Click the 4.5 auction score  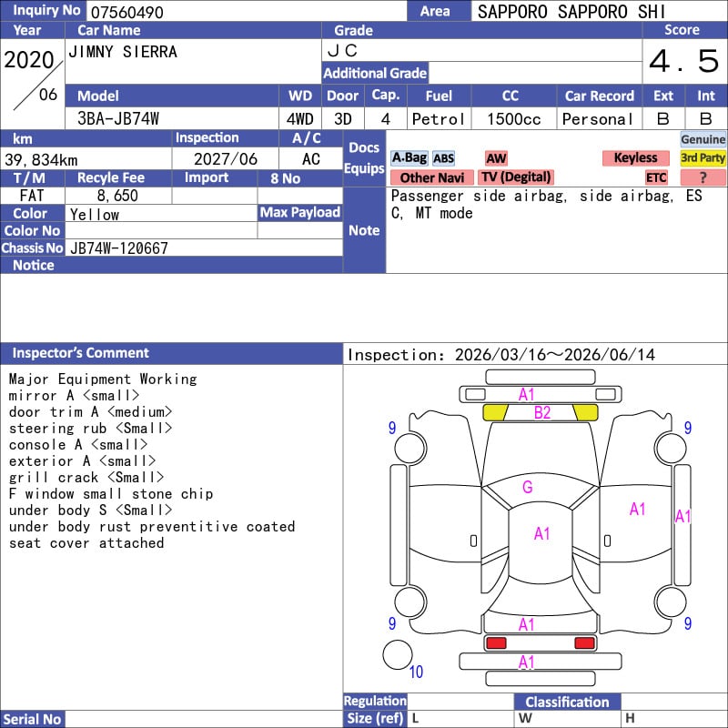pos(683,62)
